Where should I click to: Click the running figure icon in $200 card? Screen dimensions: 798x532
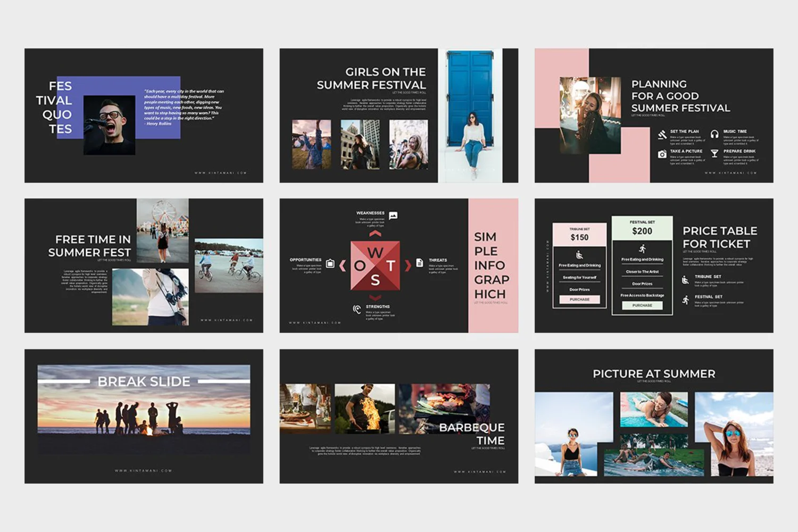click(x=642, y=249)
